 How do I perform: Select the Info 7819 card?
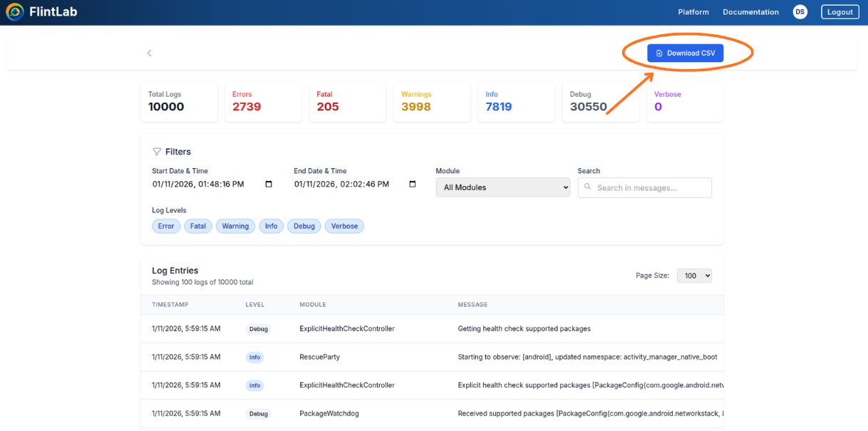516,102
